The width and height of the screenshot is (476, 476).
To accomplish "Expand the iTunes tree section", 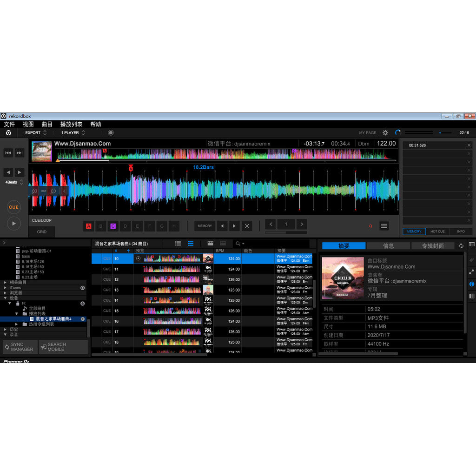I will coord(5,287).
